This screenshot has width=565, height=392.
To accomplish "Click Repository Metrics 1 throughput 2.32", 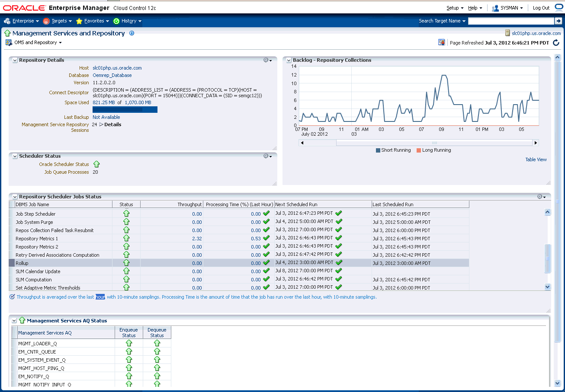I will coord(197,239).
